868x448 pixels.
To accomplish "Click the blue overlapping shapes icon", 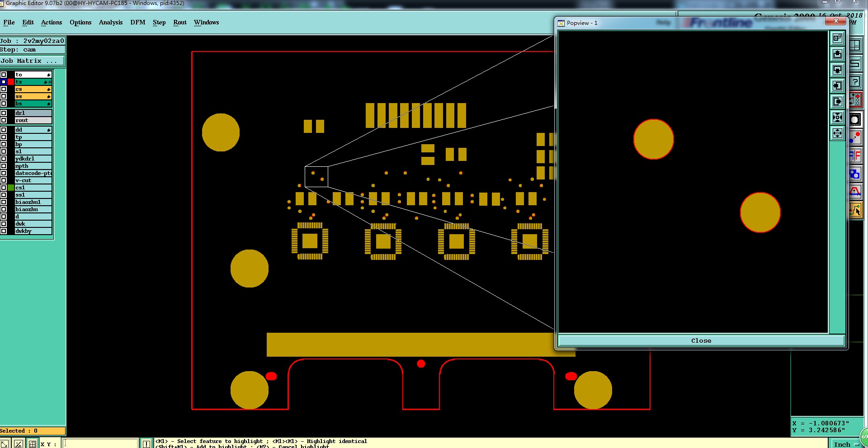I will 855,174.
